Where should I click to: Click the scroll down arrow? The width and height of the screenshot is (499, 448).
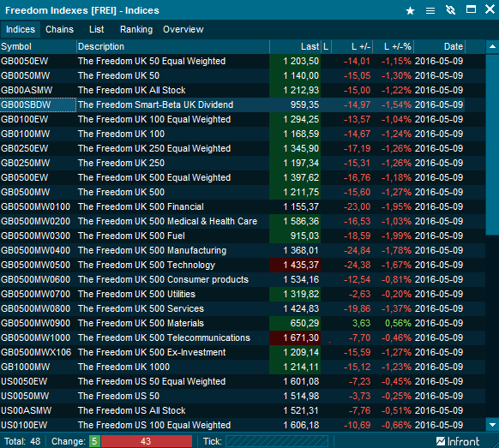[492, 425]
